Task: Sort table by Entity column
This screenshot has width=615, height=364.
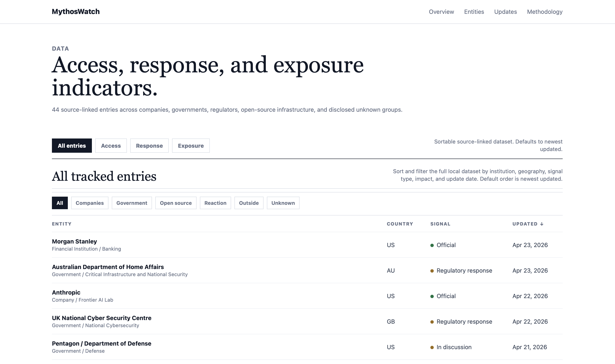Action: coord(62,224)
